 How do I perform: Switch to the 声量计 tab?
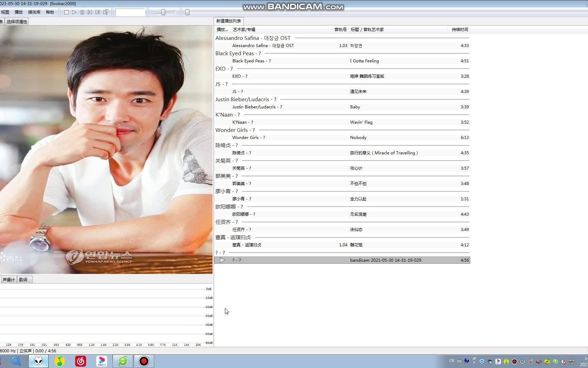click(9, 280)
